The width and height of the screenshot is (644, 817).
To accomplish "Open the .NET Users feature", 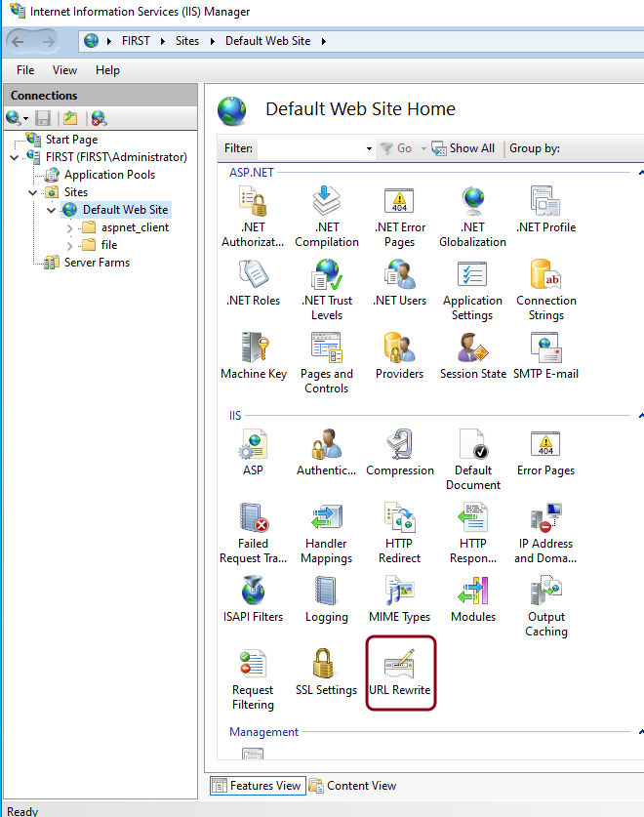I will (x=400, y=283).
